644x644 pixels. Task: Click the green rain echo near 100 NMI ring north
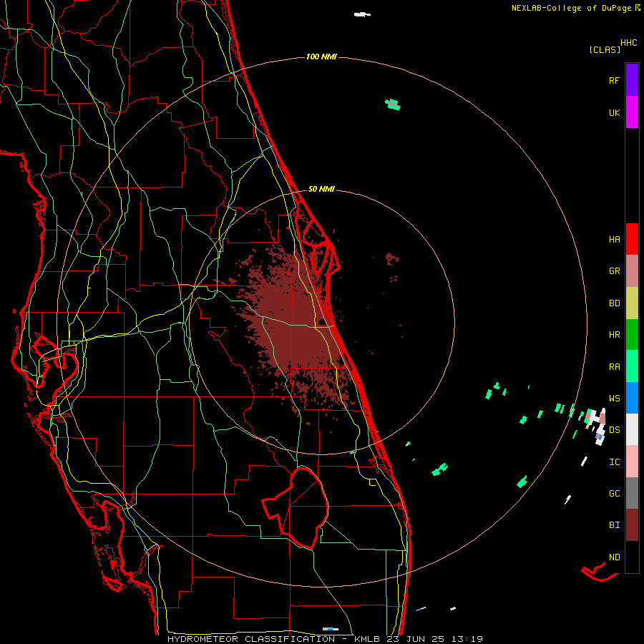[393, 104]
